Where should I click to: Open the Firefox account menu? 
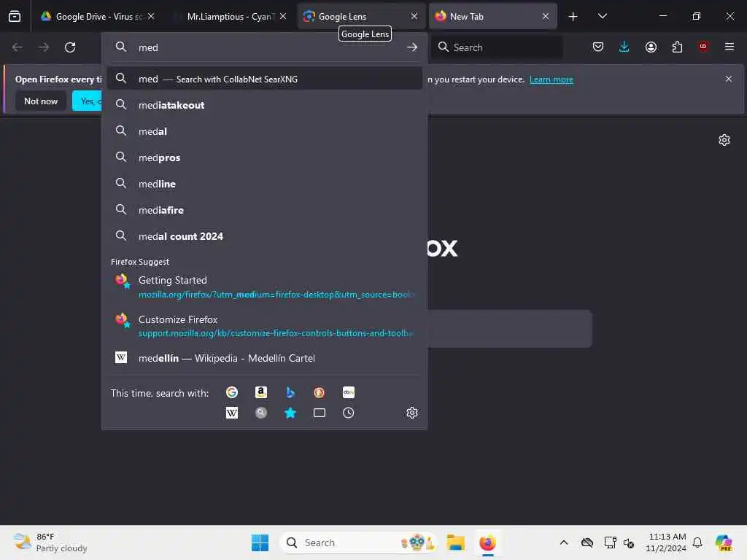pyautogui.click(x=651, y=47)
